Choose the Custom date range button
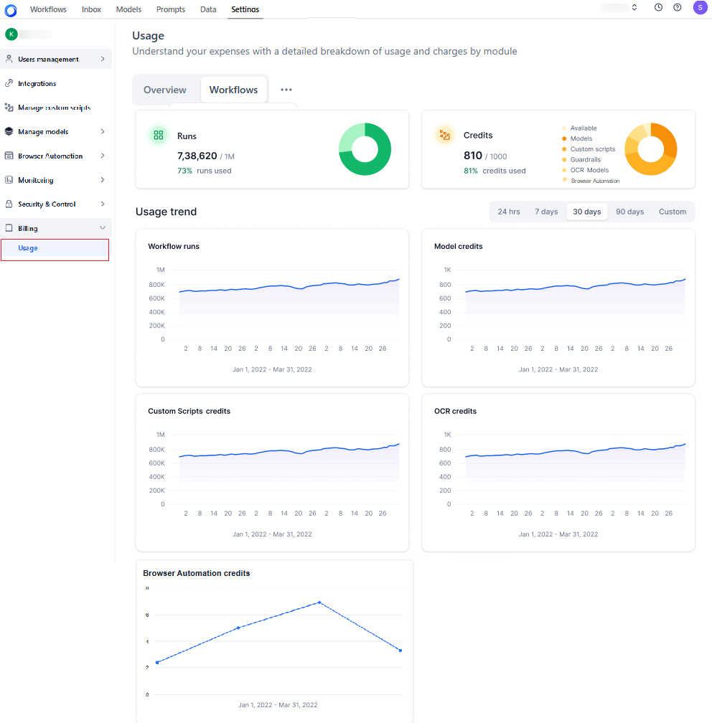 tap(673, 212)
